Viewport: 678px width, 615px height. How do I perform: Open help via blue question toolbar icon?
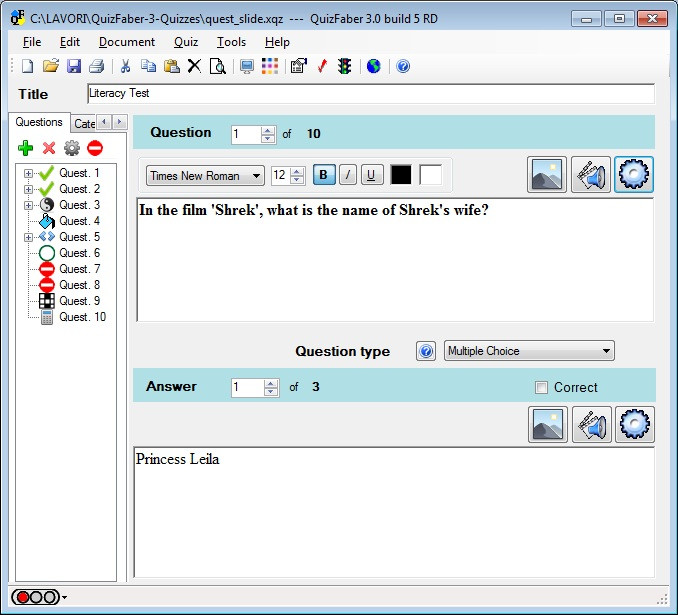point(403,66)
